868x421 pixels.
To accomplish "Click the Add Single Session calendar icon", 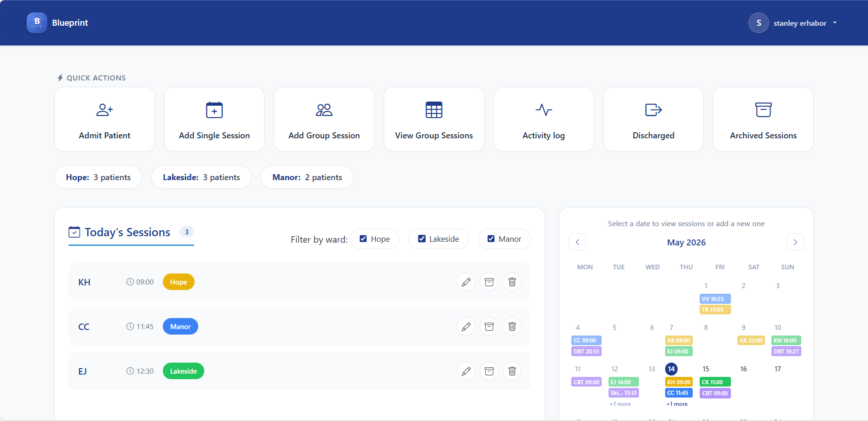I will [x=214, y=110].
